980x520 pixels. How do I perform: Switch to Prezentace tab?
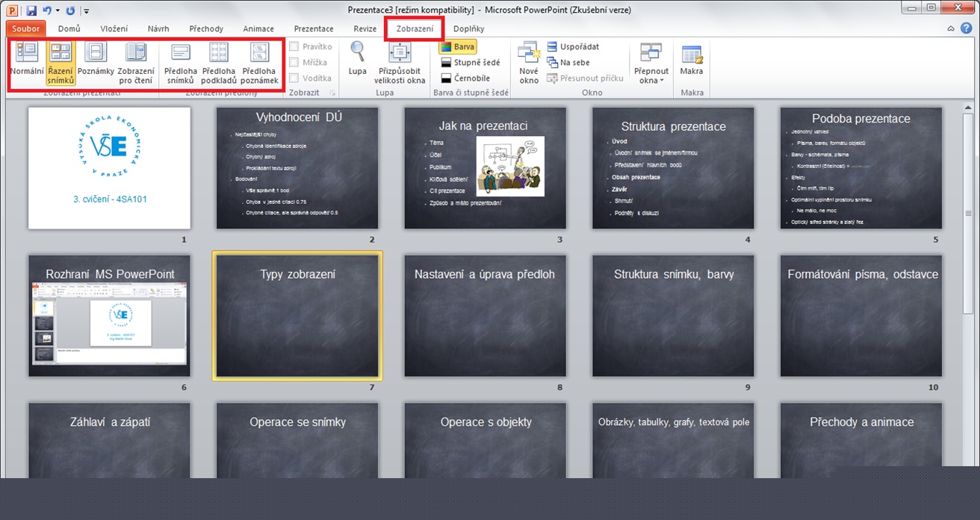click(314, 28)
